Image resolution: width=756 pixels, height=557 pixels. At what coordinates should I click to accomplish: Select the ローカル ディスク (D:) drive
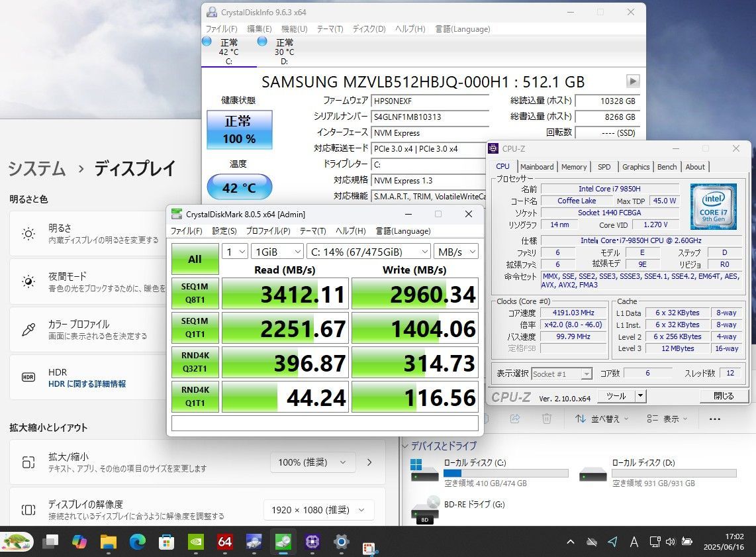pos(657,473)
